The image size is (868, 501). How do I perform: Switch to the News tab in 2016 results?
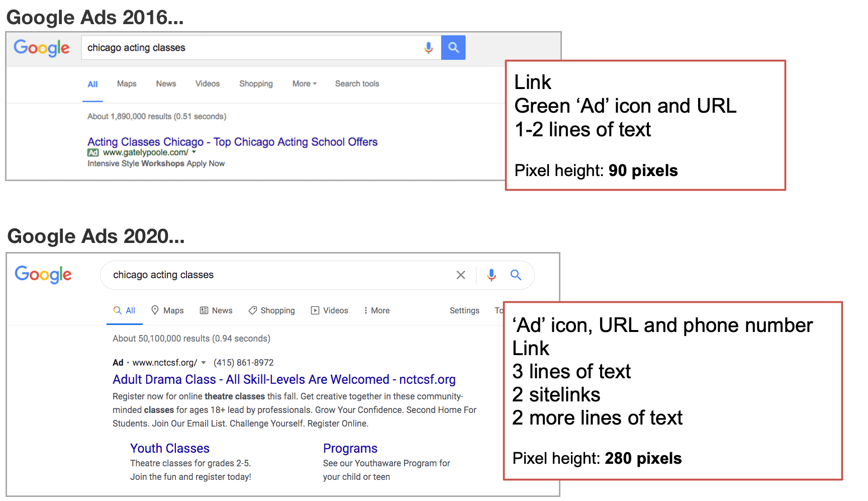(x=166, y=83)
